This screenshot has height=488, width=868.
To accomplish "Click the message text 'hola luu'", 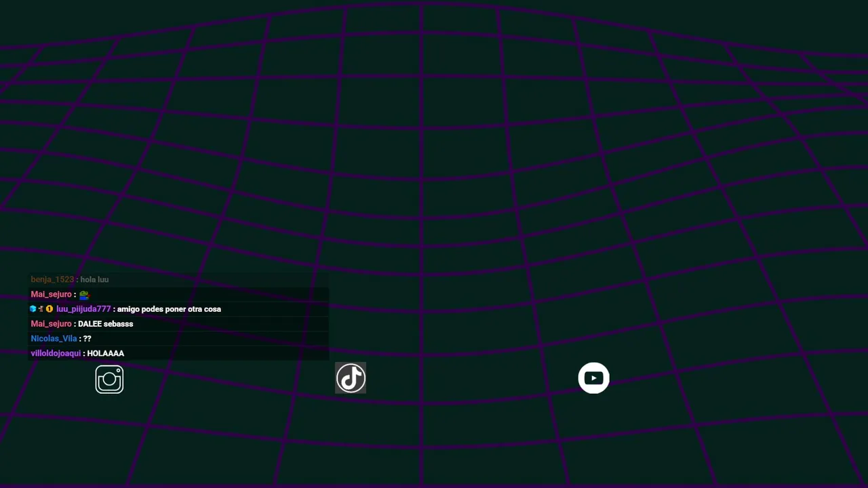I will click(94, 279).
